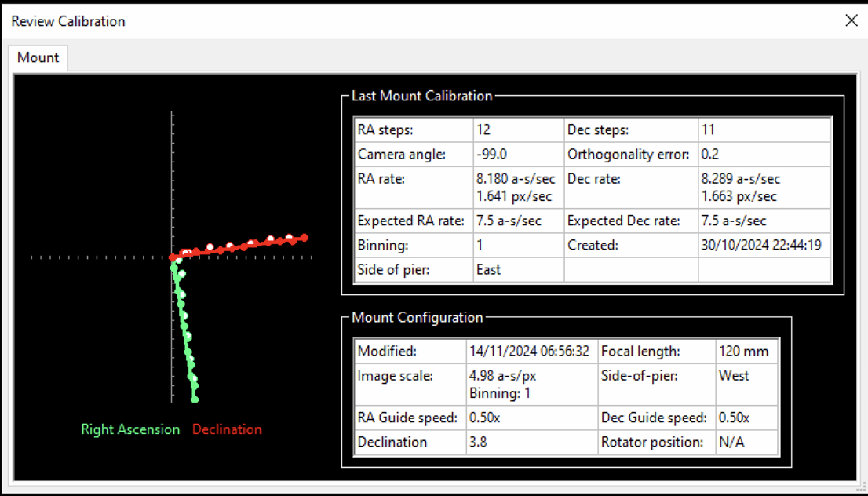Click the Dec Guide speed value cell
This screenshot has width=868, height=496.
click(747, 418)
